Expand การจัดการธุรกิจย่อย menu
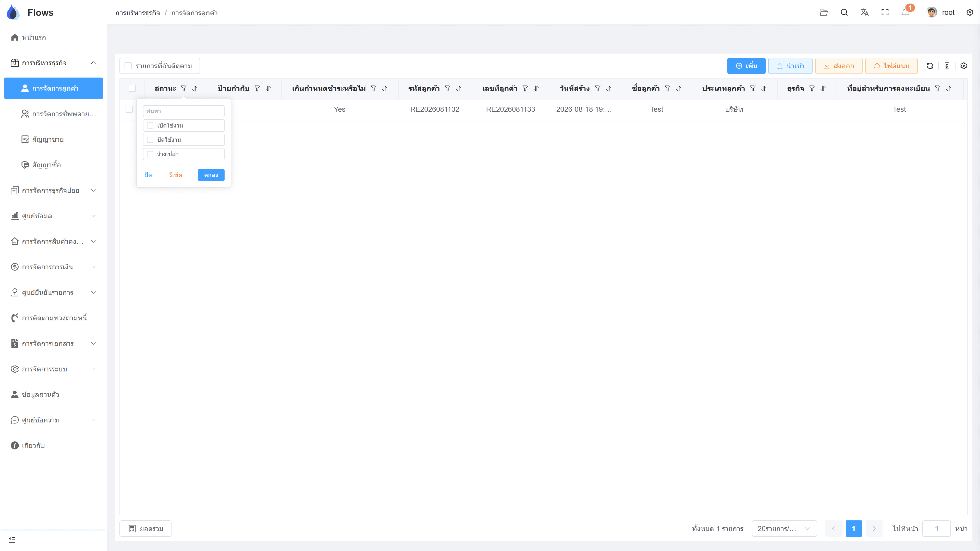 [x=53, y=191]
